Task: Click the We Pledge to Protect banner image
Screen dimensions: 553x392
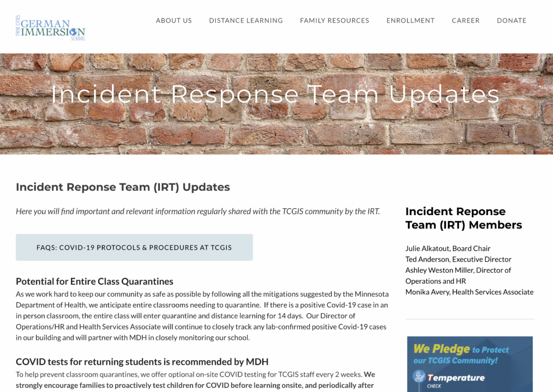Action: pos(470,364)
